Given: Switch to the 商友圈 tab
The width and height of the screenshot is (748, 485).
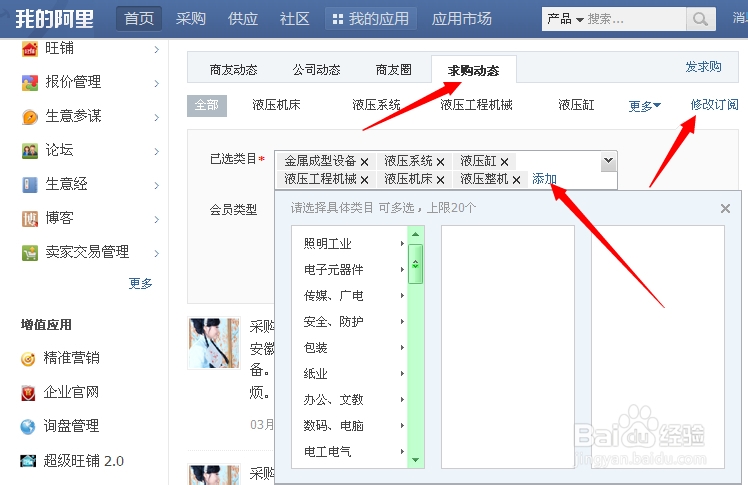Looking at the screenshot, I should point(393,70).
